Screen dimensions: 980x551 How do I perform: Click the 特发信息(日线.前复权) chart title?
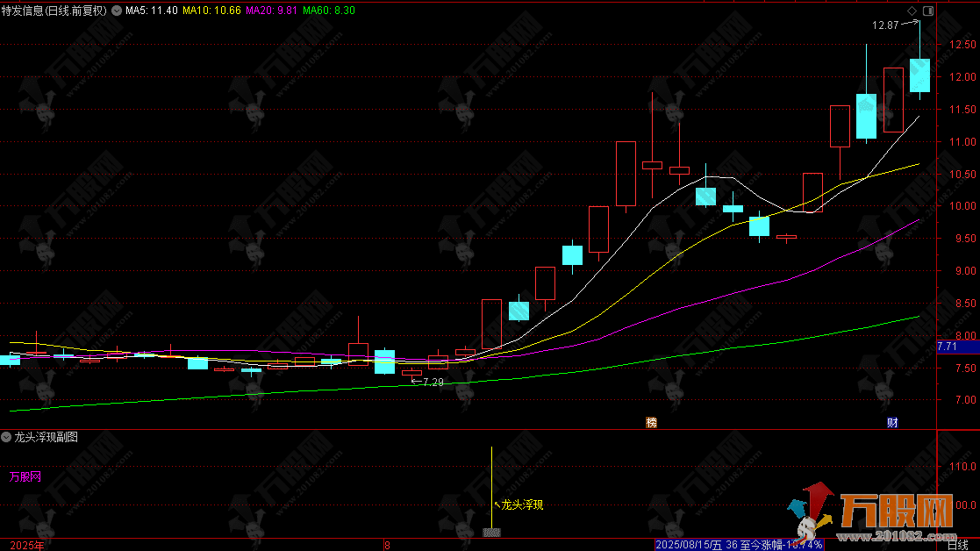coord(54,11)
